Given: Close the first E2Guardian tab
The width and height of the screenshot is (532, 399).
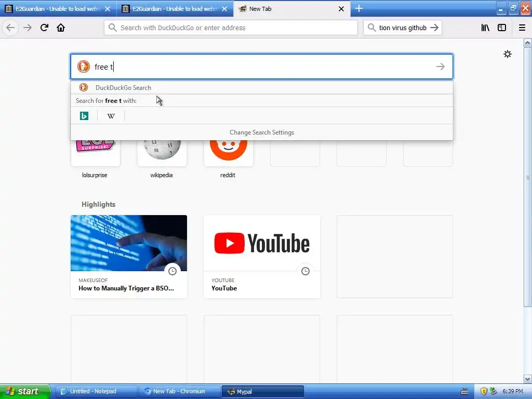Looking at the screenshot, I should [108, 9].
